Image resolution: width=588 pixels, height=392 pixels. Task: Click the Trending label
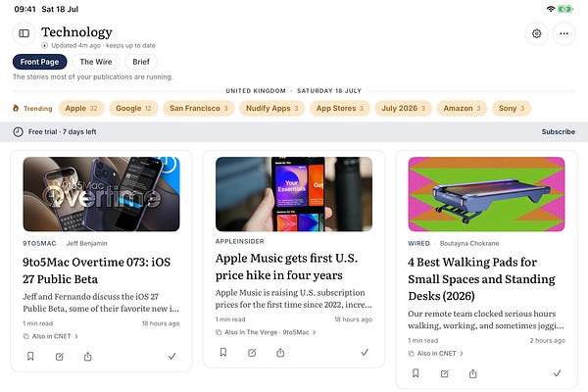[38, 109]
